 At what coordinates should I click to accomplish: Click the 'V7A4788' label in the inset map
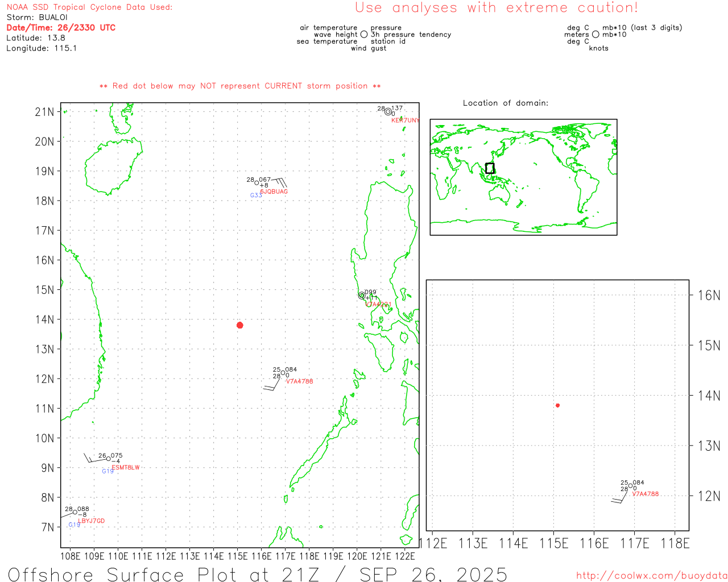pos(646,494)
